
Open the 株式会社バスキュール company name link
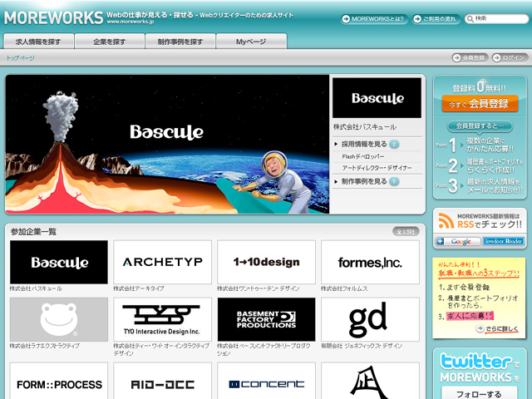click(365, 127)
